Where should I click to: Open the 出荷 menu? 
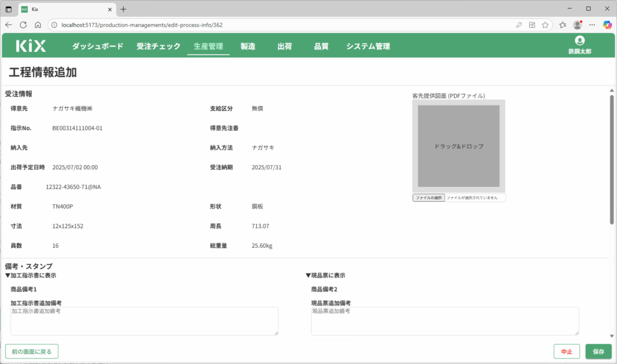284,46
